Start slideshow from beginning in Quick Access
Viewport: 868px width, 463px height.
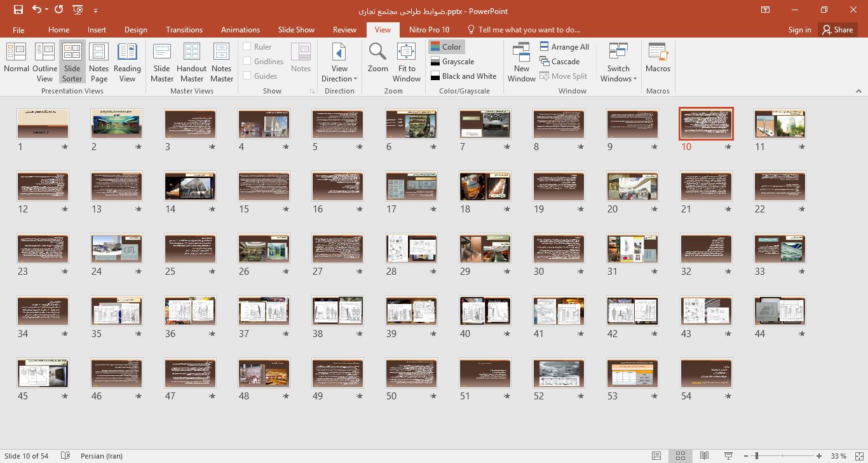pyautogui.click(x=78, y=10)
